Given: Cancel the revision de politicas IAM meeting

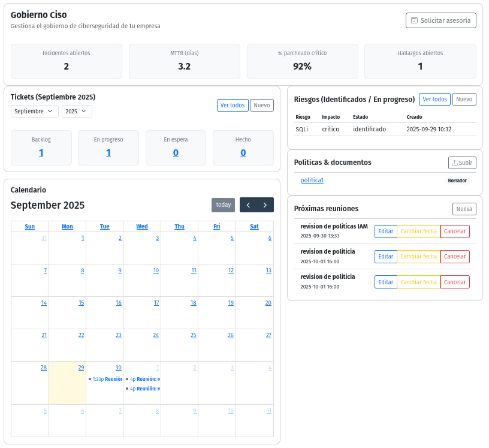Looking at the screenshot, I should point(455,231).
